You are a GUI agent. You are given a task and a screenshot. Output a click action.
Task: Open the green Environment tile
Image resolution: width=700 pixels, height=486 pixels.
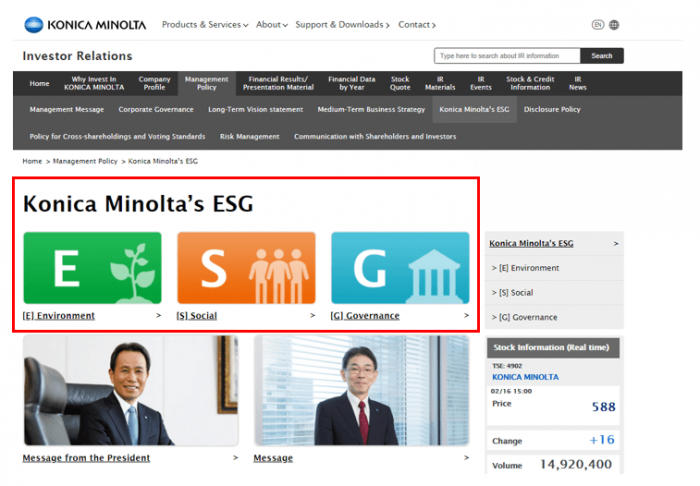point(92,268)
